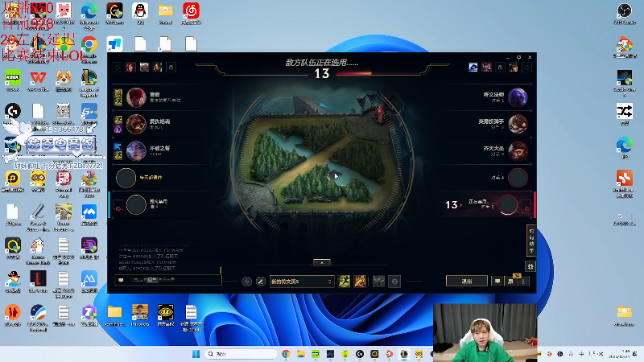This screenshot has width=644, height=362.
Task: Click the third teammate blue-haired champion portrait
Action: tap(136, 151)
